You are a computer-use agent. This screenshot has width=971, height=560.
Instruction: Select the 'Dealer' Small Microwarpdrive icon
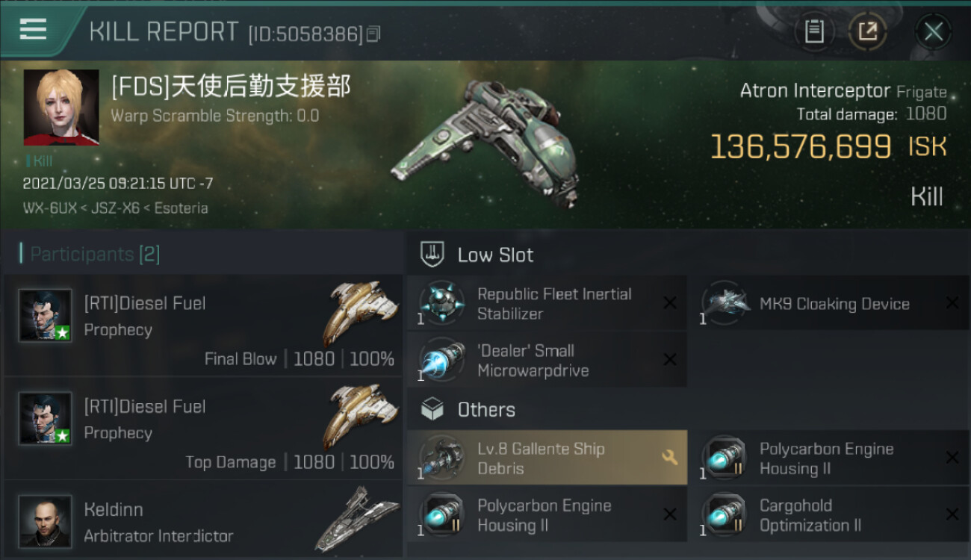pyautogui.click(x=441, y=360)
